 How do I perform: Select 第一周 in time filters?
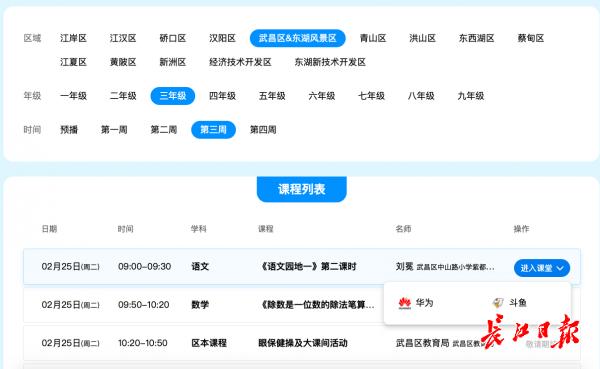(114, 130)
